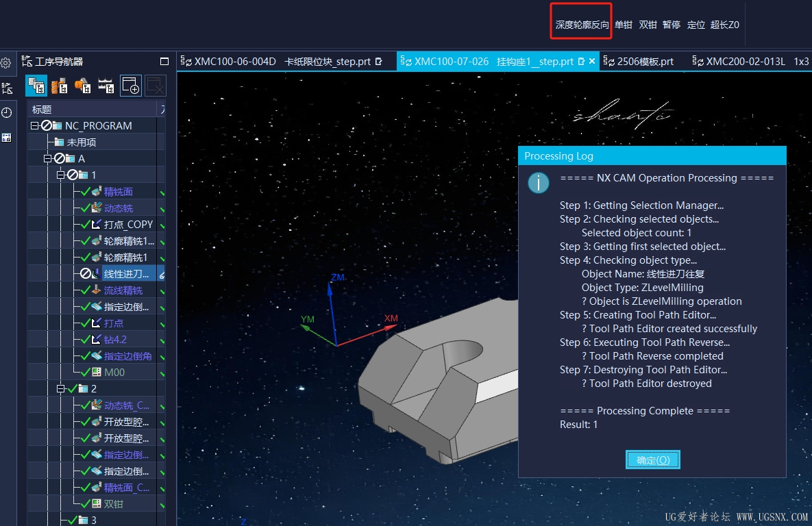Collapse group 2 in tree
The width and height of the screenshot is (812, 526).
point(60,388)
